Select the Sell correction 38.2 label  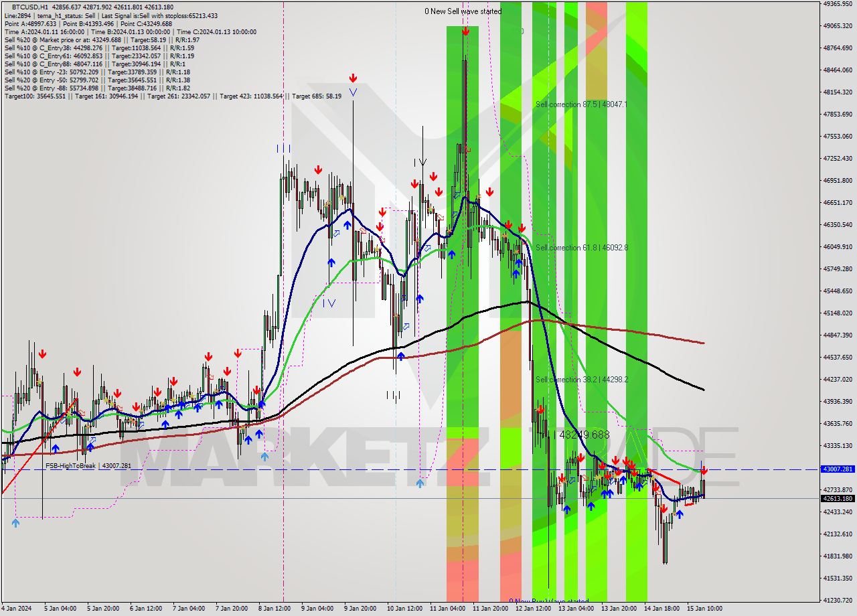pos(581,379)
